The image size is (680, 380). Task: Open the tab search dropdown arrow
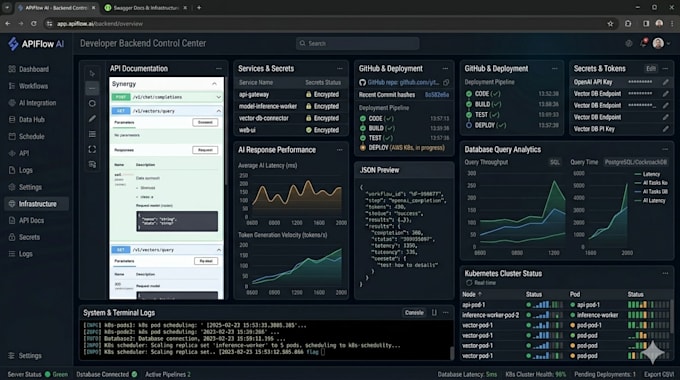tap(7, 7)
